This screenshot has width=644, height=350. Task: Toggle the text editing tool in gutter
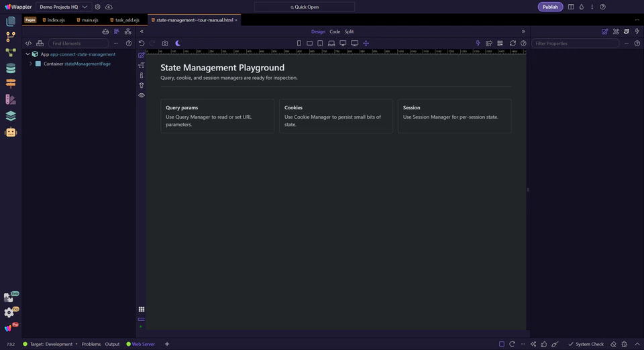pyautogui.click(x=142, y=65)
